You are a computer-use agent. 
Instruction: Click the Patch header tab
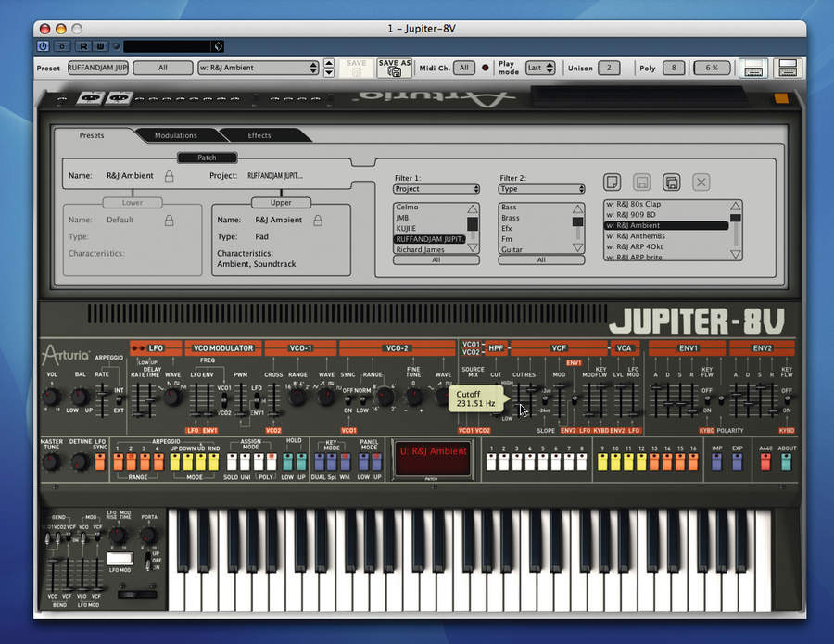click(x=207, y=158)
